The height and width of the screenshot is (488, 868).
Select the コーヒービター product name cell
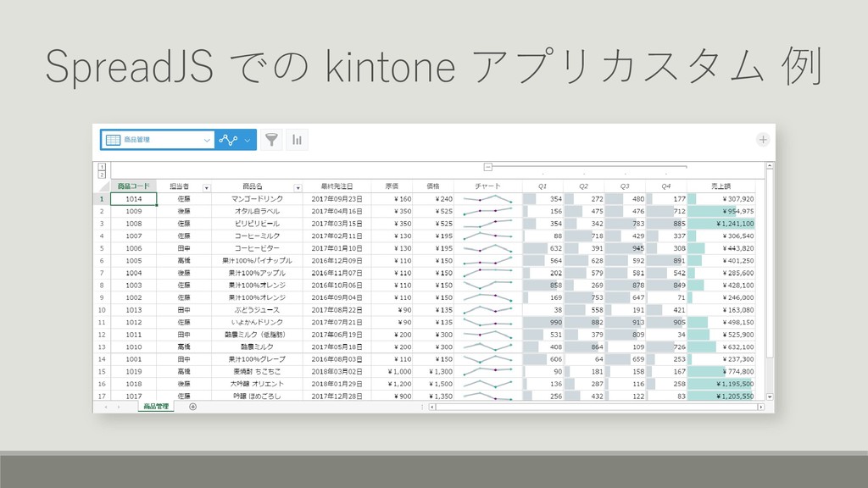click(x=257, y=248)
